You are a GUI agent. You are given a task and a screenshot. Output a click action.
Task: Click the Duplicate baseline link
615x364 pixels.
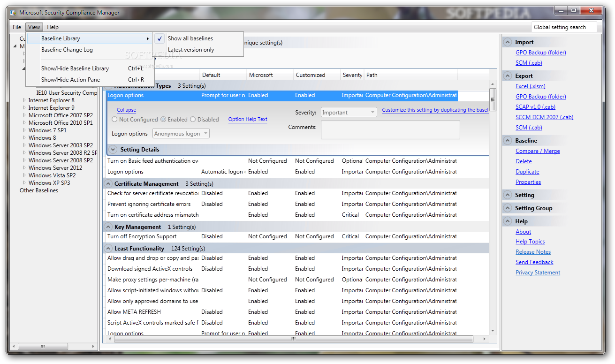pyautogui.click(x=527, y=172)
